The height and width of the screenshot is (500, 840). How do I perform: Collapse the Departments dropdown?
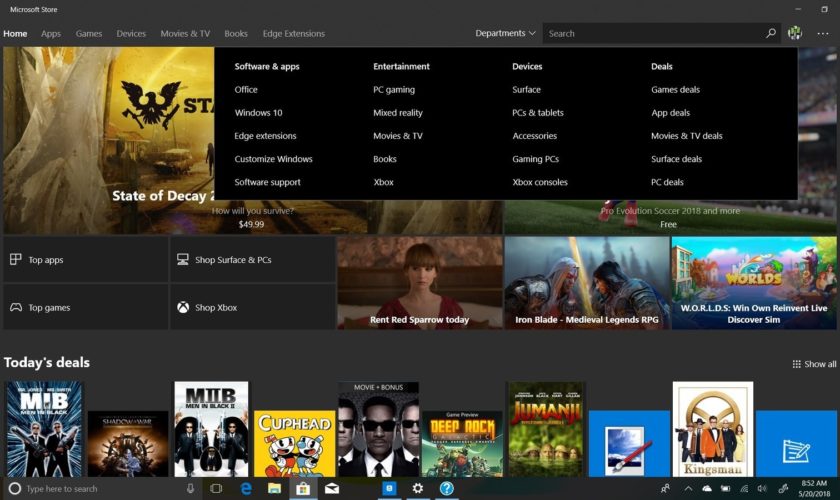pyautogui.click(x=505, y=33)
